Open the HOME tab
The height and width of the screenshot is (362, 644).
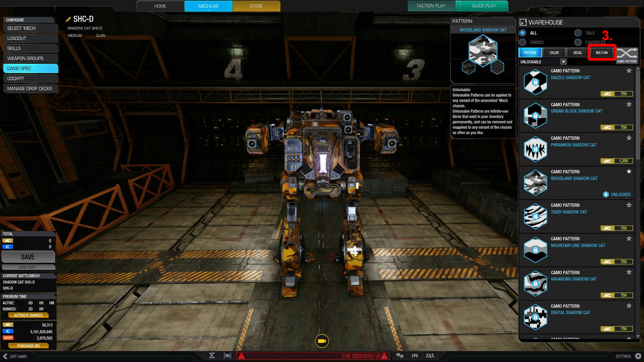pyautogui.click(x=160, y=6)
